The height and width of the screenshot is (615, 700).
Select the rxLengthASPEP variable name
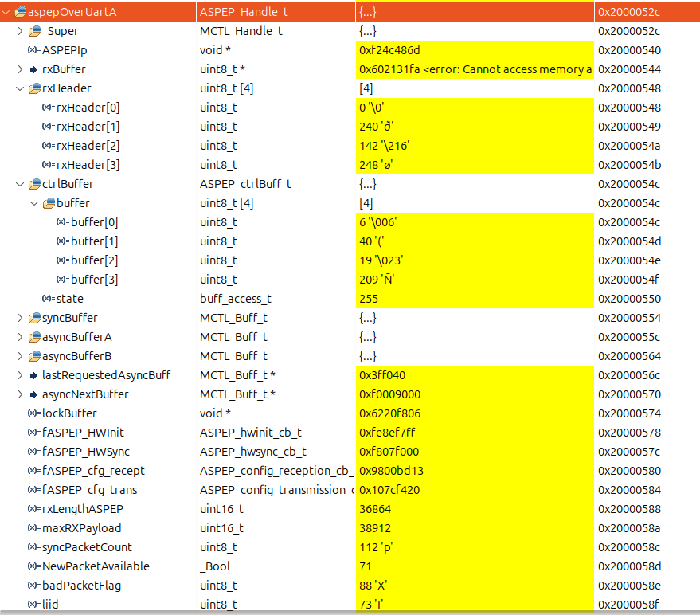83,509
